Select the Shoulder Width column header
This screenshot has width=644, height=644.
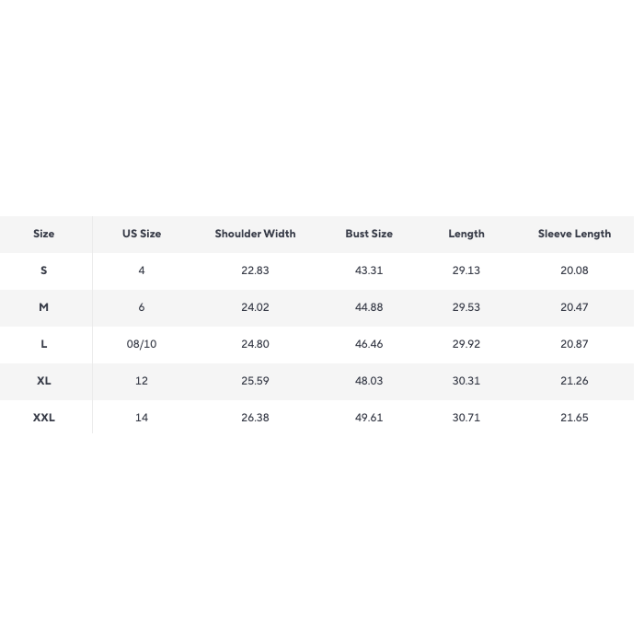tap(255, 234)
